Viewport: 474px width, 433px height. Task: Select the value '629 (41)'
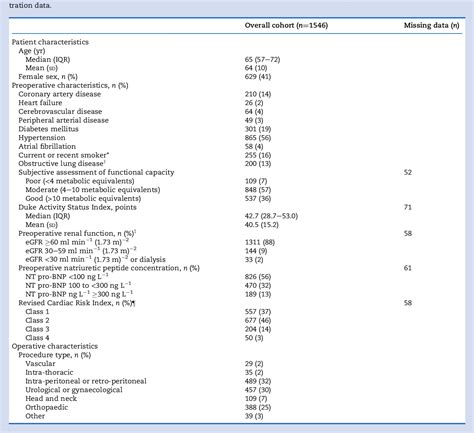258,77
